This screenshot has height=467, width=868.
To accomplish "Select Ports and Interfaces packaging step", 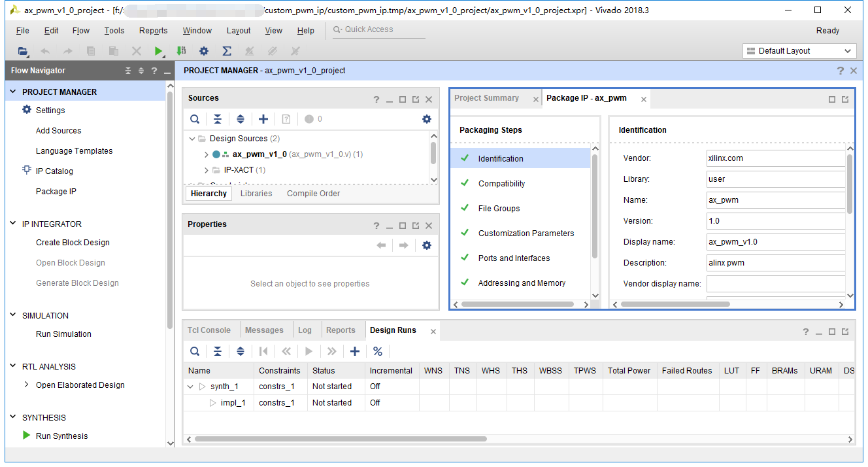I will (514, 258).
